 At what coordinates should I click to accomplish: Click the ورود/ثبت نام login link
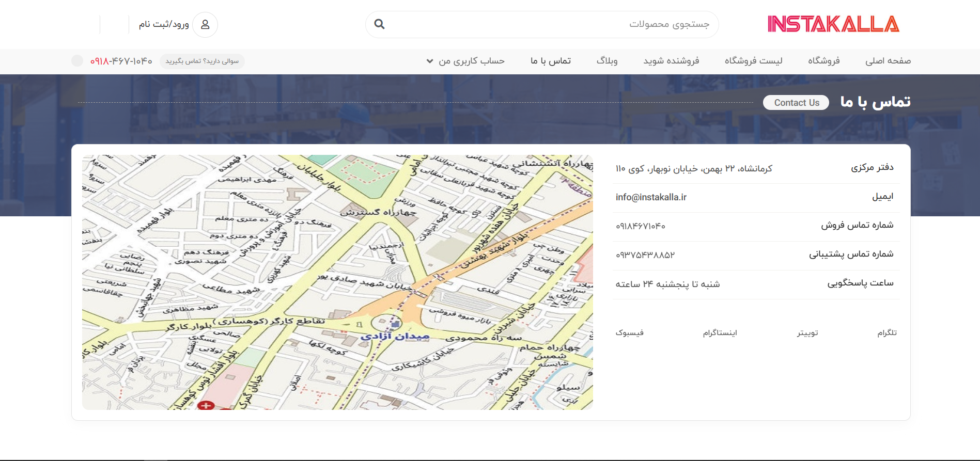(164, 24)
